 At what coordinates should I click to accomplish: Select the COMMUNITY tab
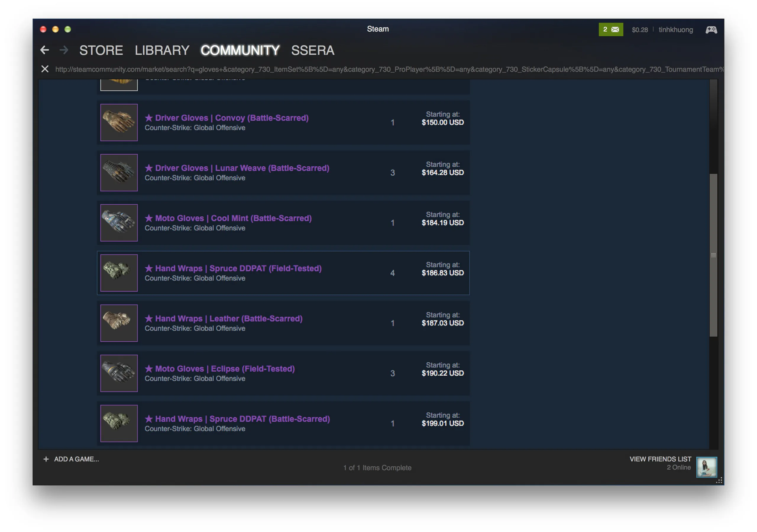pos(240,51)
